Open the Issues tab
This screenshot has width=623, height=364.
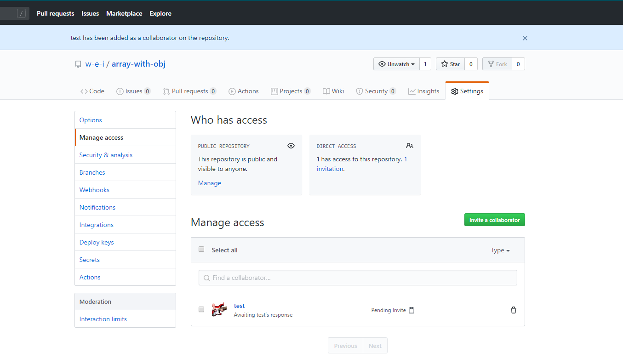pos(133,91)
